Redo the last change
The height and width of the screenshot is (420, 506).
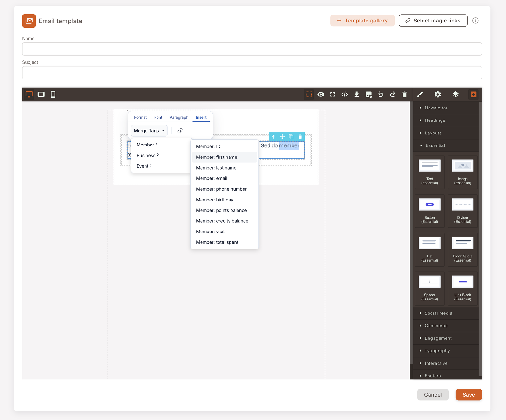pyautogui.click(x=392, y=94)
